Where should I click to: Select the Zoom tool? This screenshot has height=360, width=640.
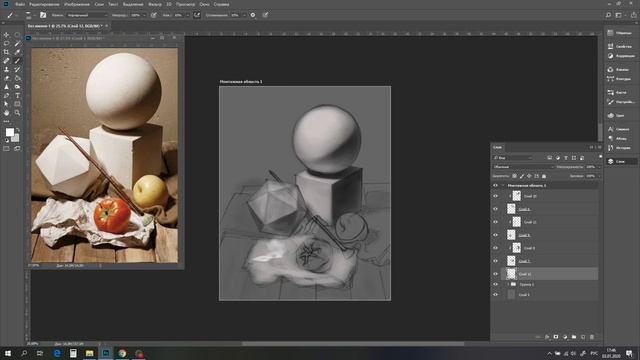(17, 113)
